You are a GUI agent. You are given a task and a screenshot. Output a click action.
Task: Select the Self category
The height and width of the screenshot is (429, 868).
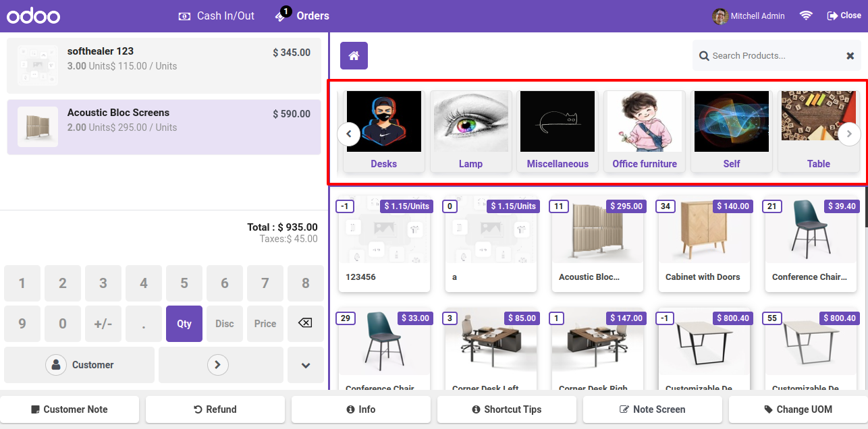click(732, 132)
